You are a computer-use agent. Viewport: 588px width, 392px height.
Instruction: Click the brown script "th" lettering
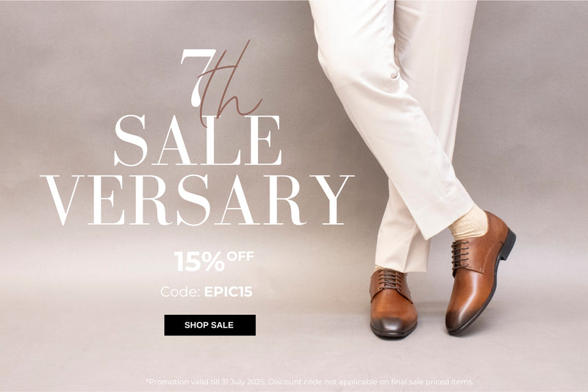click(x=229, y=84)
